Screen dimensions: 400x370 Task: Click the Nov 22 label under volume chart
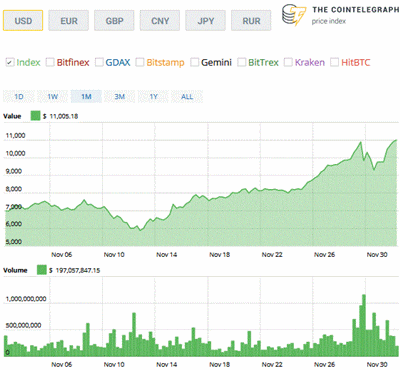click(x=272, y=365)
